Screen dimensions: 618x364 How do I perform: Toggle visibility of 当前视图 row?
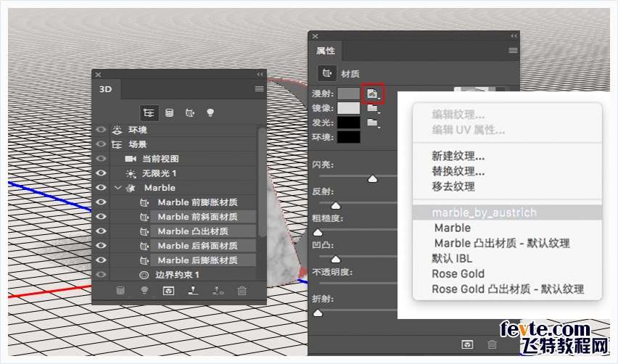102,159
